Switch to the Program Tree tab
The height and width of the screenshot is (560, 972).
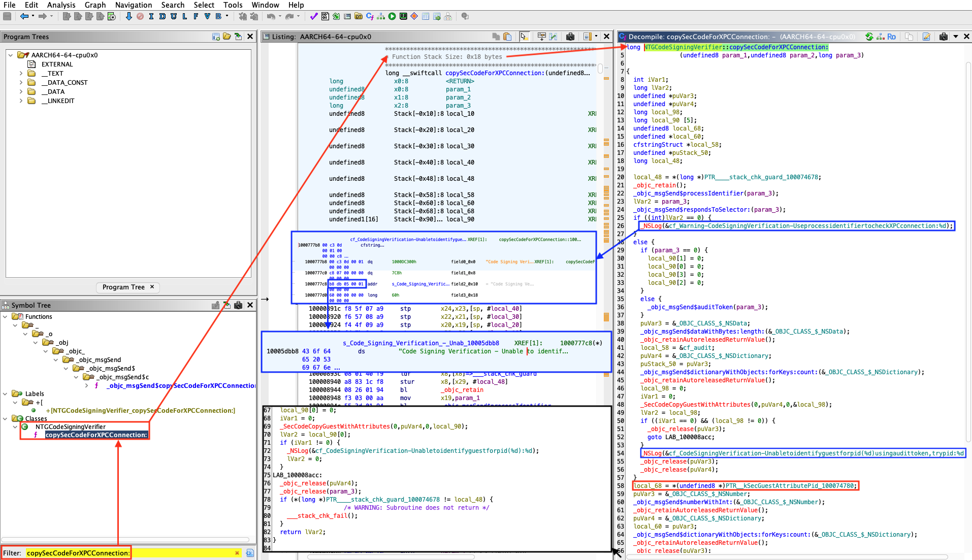click(123, 287)
